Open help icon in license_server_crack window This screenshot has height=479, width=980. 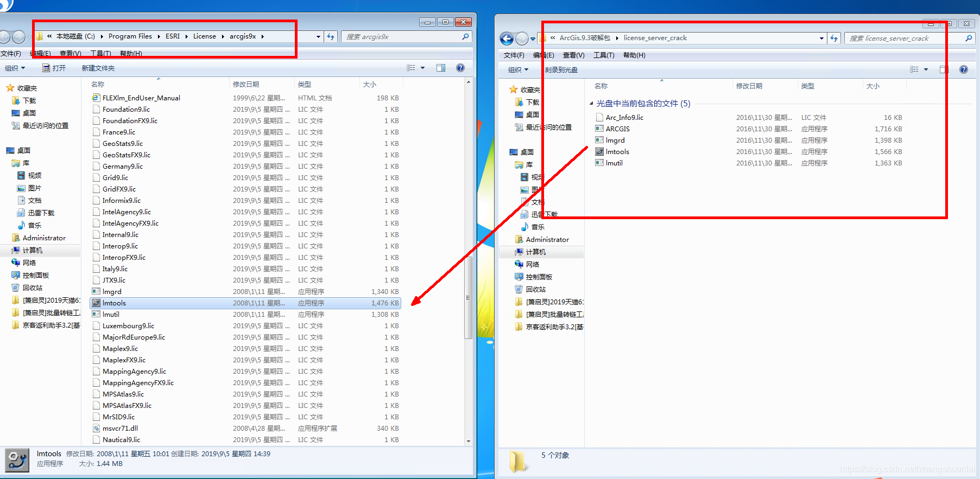964,69
